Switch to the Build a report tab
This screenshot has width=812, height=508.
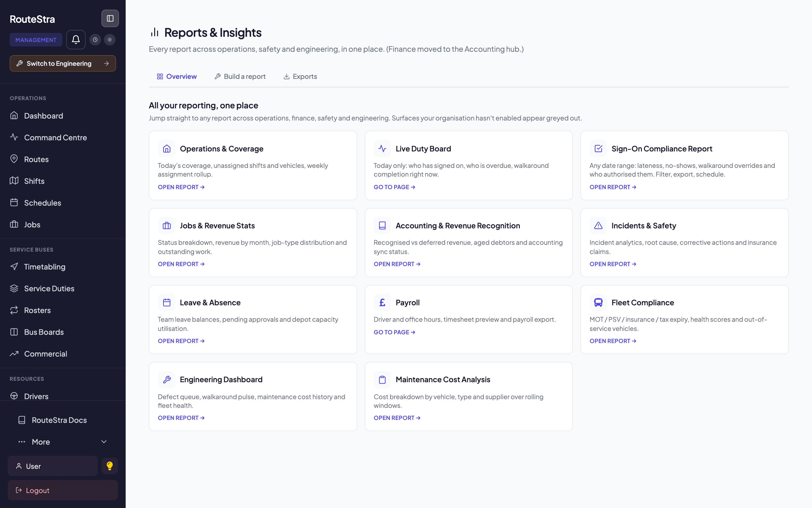tap(240, 76)
